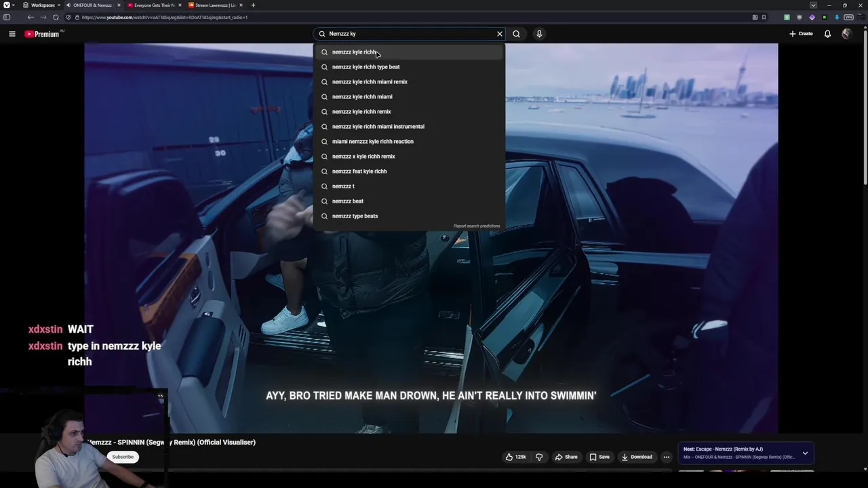Select 'nemzzz type beats' suggestion
This screenshot has width=868, height=488.
pyautogui.click(x=409, y=216)
